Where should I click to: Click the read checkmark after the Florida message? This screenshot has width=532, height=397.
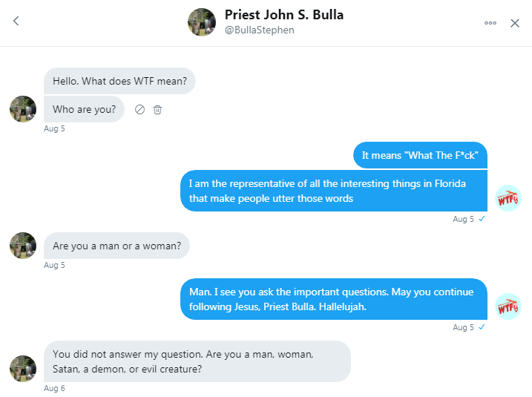pos(482,219)
